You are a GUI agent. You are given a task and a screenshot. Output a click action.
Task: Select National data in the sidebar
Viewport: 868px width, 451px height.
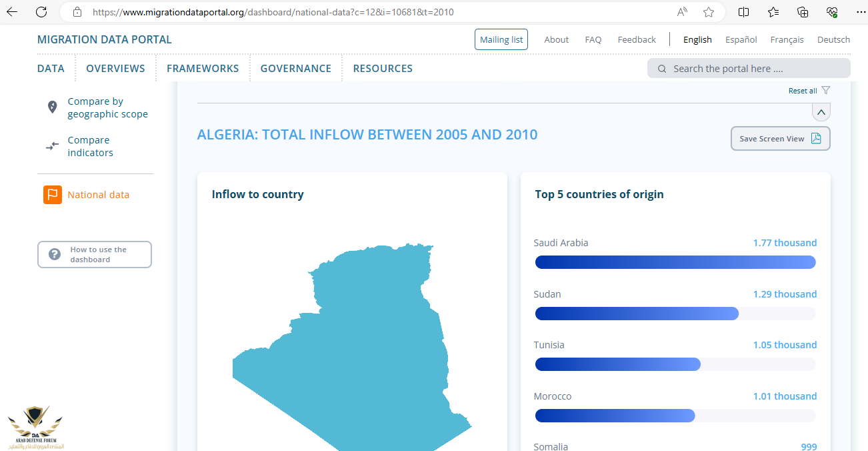click(x=99, y=195)
